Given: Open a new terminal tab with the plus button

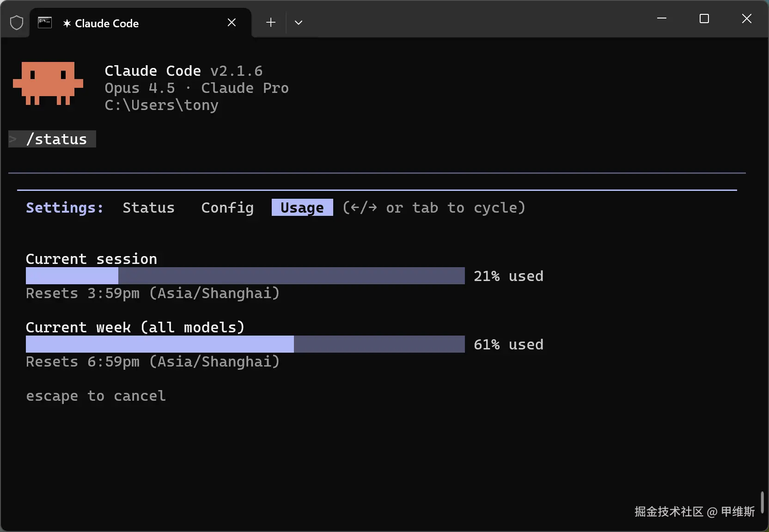Looking at the screenshot, I should tap(271, 23).
